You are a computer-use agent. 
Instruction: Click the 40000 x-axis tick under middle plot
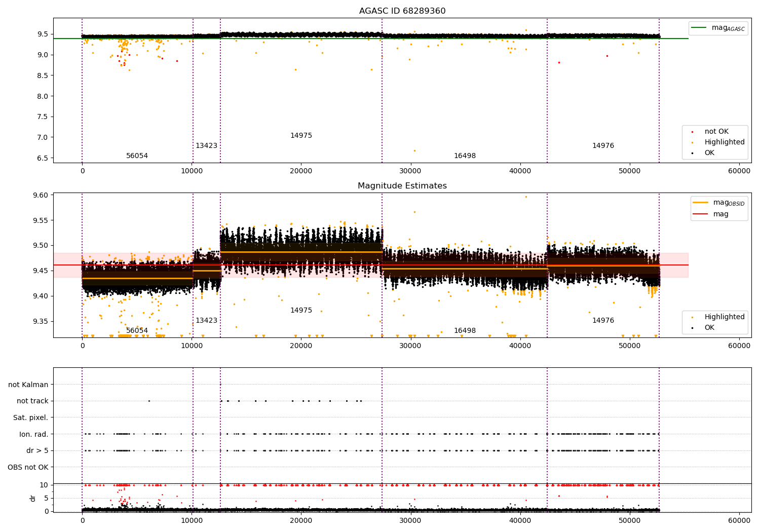click(520, 346)
